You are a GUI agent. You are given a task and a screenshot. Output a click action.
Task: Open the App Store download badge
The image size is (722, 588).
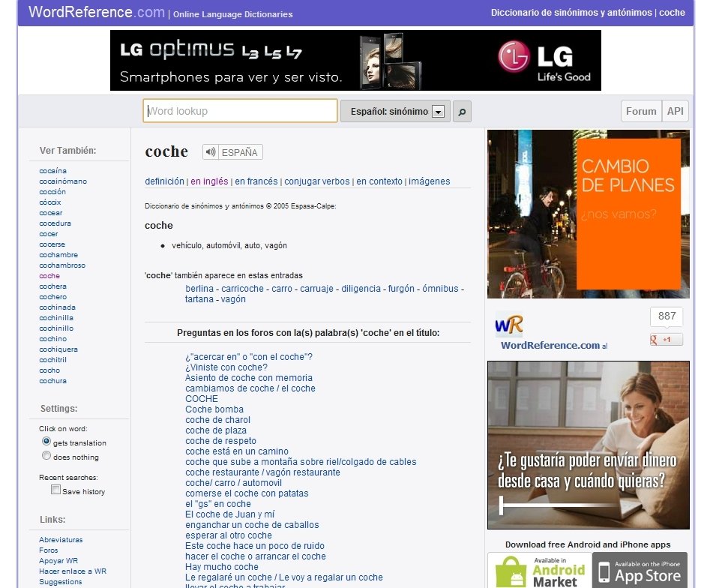(x=640, y=571)
